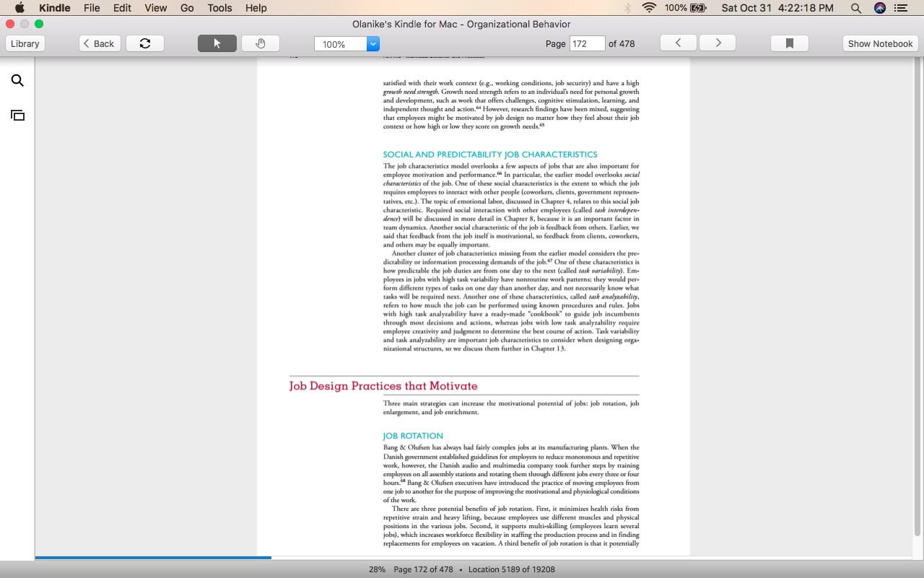Check the battery status icon
The width and height of the screenshot is (924, 578).
coord(698,8)
